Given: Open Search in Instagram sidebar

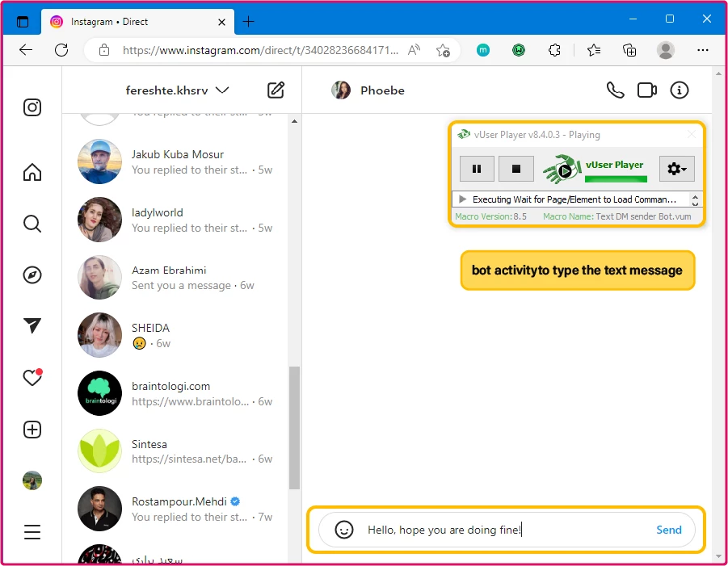Looking at the screenshot, I should click(32, 224).
